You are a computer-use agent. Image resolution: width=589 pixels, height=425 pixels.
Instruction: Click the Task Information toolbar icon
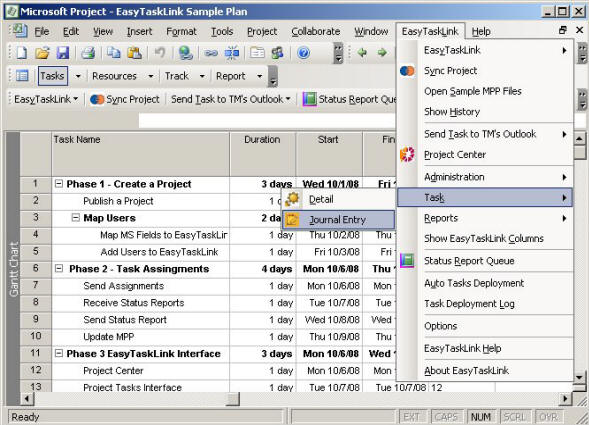pyautogui.click(x=257, y=53)
